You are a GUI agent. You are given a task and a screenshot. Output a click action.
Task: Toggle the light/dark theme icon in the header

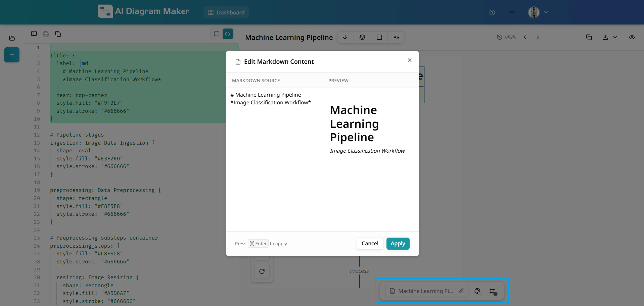[512, 12]
